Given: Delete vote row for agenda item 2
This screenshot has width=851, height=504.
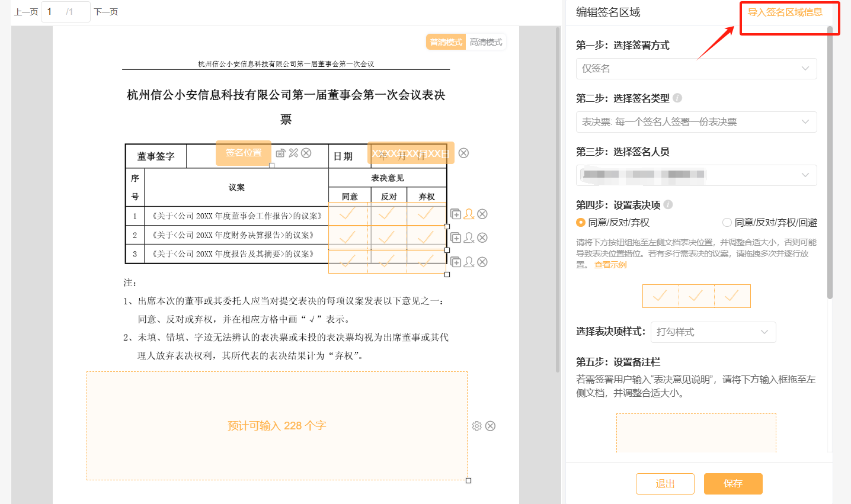Looking at the screenshot, I should coord(482,237).
